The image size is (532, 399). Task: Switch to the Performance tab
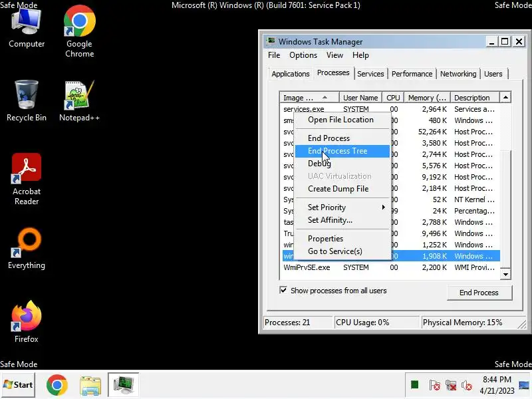(x=412, y=74)
